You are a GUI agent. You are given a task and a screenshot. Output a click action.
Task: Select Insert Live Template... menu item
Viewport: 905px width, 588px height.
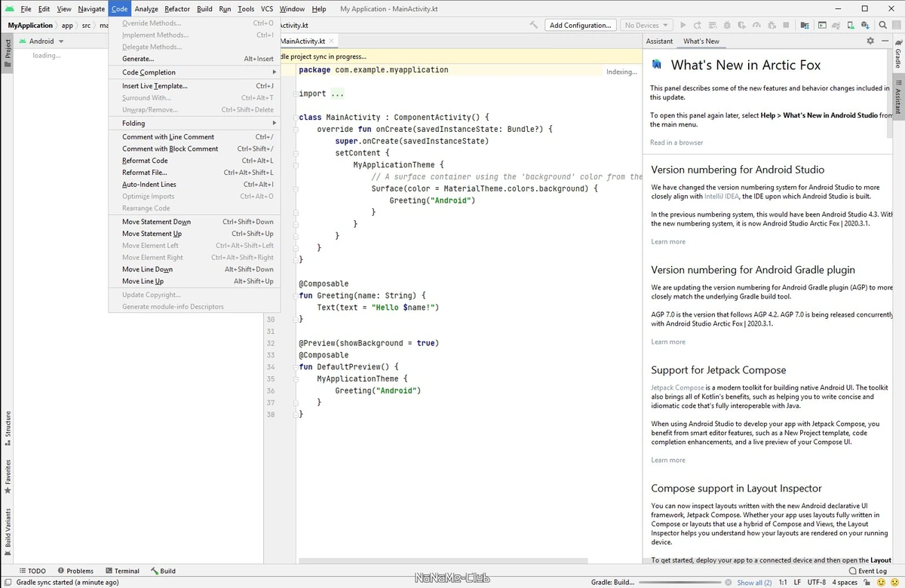click(195, 86)
